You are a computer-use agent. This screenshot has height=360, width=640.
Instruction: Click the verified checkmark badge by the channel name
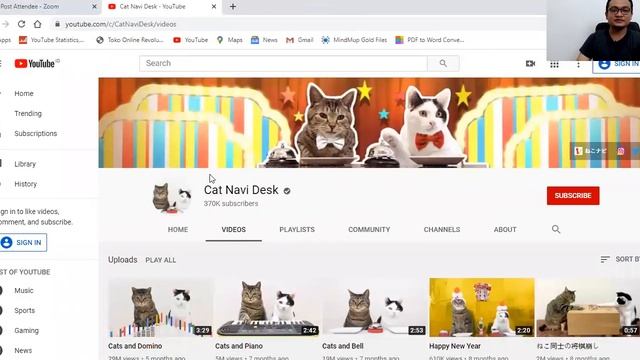click(x=287, y=191)
